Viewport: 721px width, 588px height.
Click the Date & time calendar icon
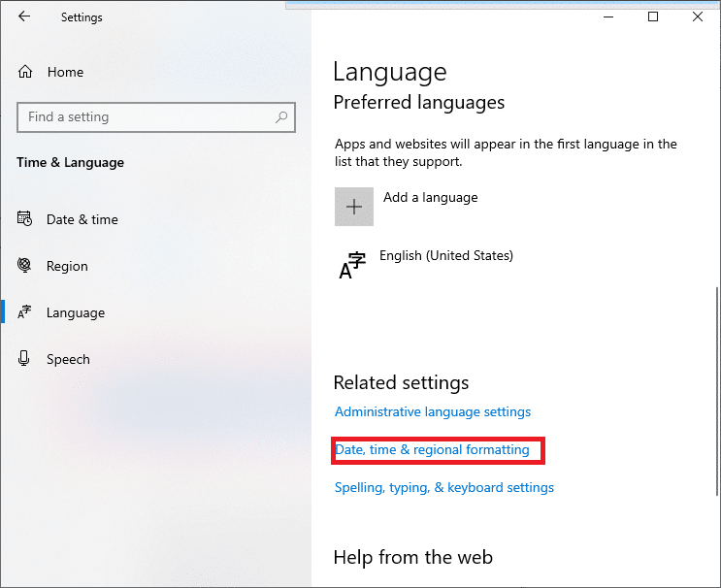25,219
